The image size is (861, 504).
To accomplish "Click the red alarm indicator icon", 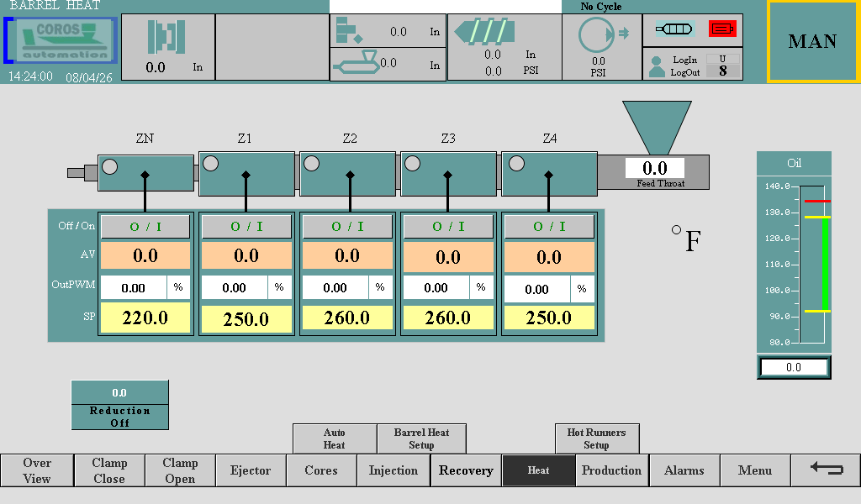I will coord(722,29).
